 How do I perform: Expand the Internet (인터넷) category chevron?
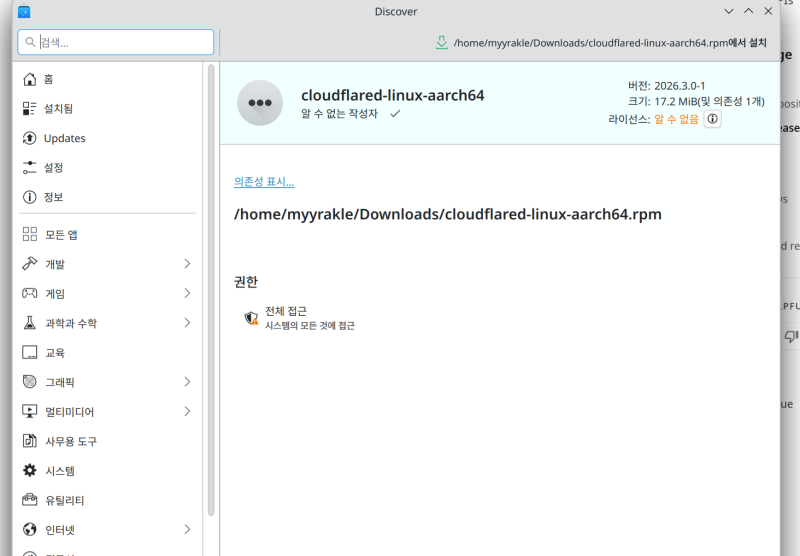[x=187, y=529]
